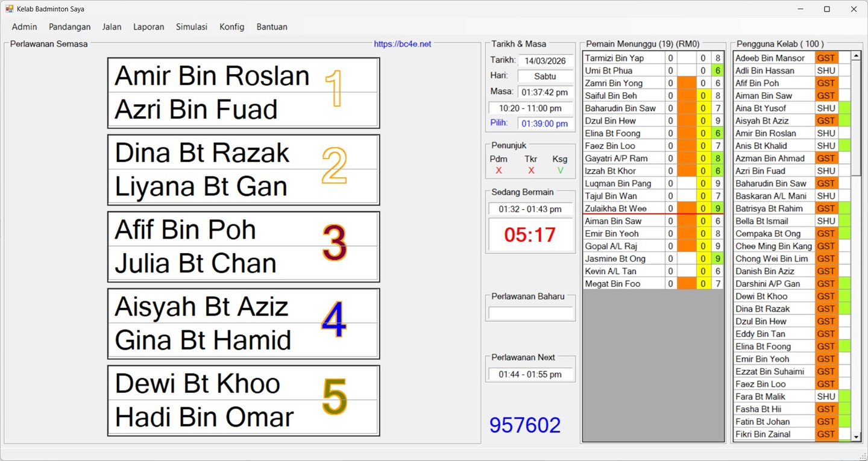The height and width of the screenshot is (461, 868).
Task: Click the Sedang Bermain time range field
Action: [530, 209]
